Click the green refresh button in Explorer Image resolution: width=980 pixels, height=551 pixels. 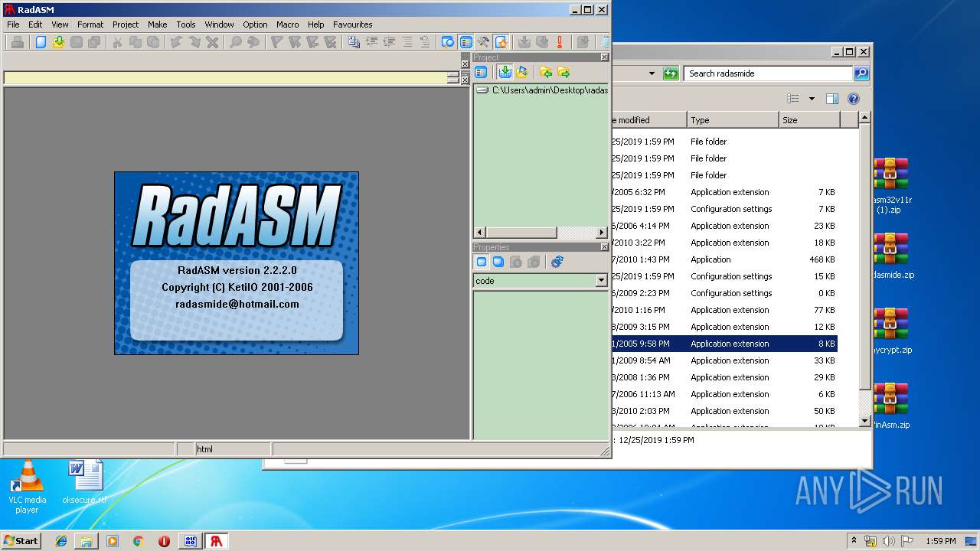(x=671, y=73)
